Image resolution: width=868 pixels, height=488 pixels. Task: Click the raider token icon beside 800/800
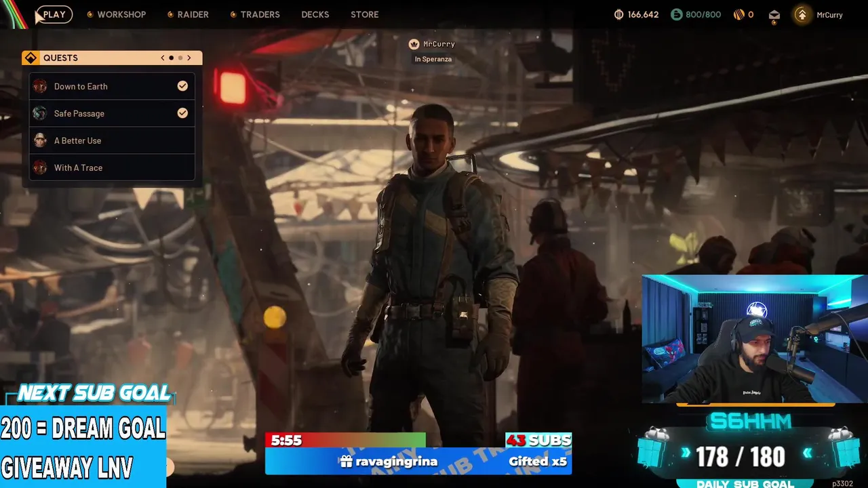(x=676, y=14)
